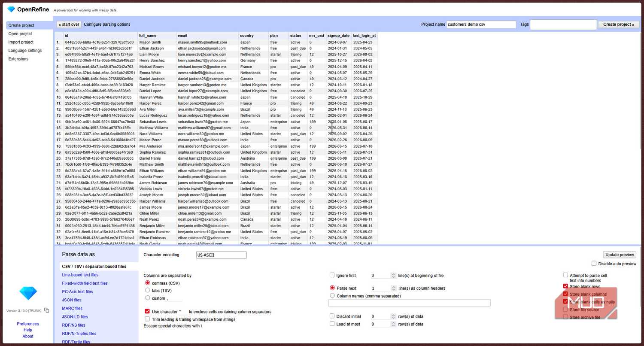The width and height of the screenshot is (644, 346).
Task: Click the last_login_at column header
Action: coord(365,36)
